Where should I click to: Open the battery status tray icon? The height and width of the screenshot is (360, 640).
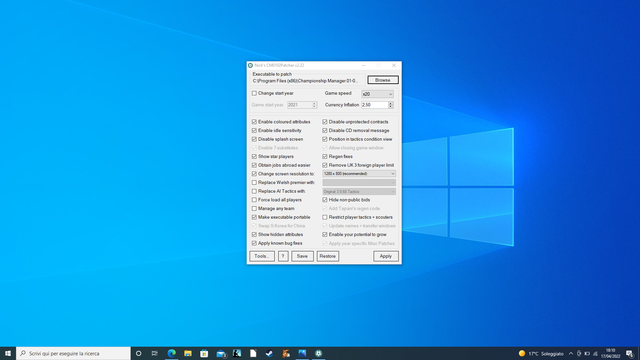pyautogui.click(x=587, y=353)
